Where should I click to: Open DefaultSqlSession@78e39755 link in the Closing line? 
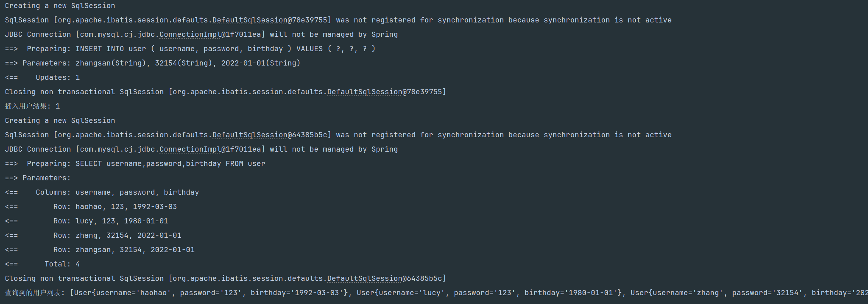[364, 92]
